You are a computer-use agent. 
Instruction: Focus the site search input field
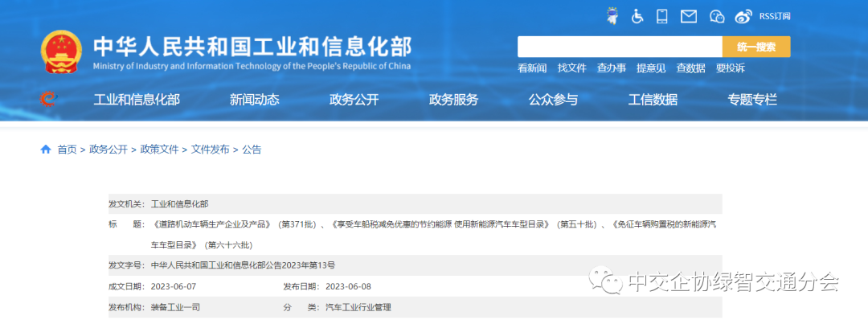(x=620, y=47)
